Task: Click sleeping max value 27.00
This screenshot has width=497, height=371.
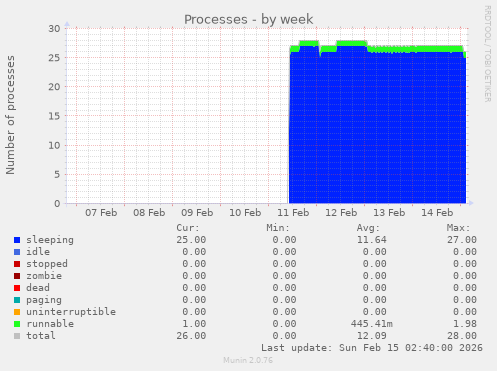Action: (462, 240)
